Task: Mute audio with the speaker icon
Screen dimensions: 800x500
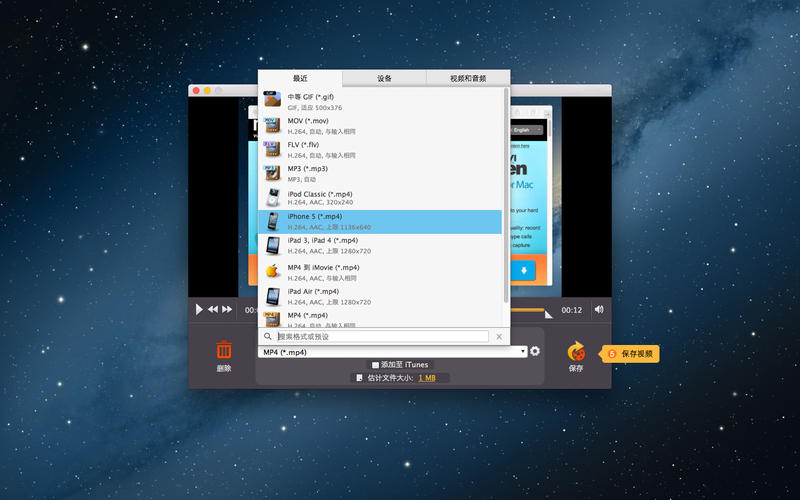Action: [x=599, y=309]
